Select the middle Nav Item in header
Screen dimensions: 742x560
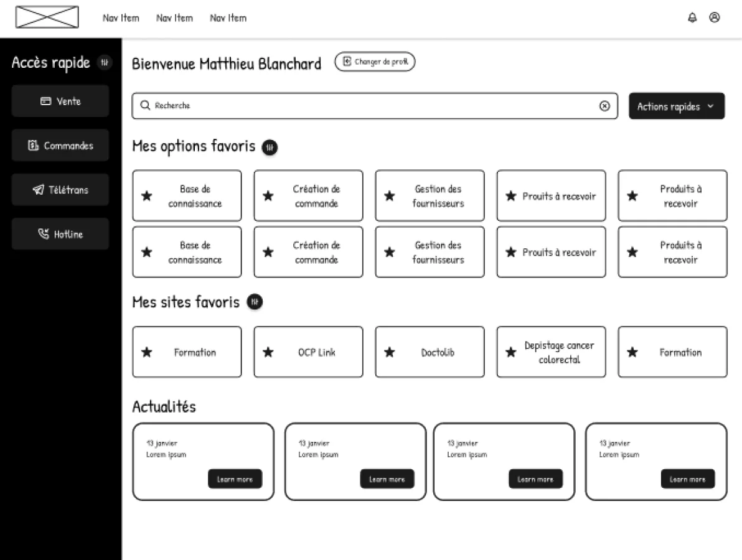point(174,18)
